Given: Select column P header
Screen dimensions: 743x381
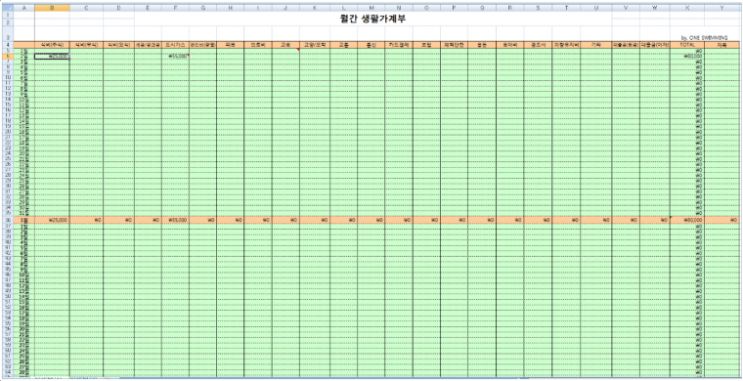Looking at the screenshot, I should click(x=454, y=8).
